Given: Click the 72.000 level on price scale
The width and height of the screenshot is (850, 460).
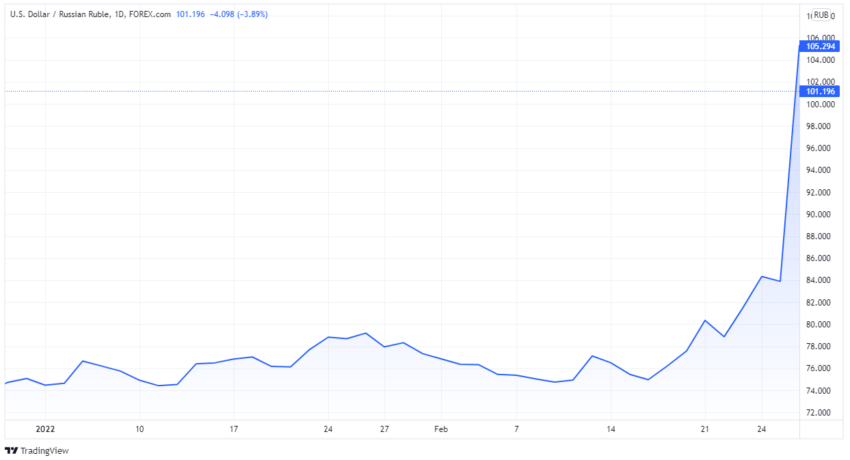Looking at the screenshot, I should (819, 412).
